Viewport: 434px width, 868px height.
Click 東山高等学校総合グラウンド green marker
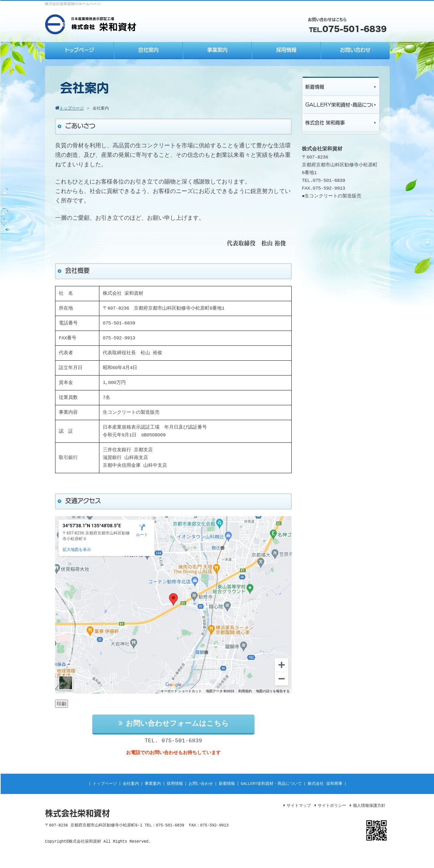[250, 588]
